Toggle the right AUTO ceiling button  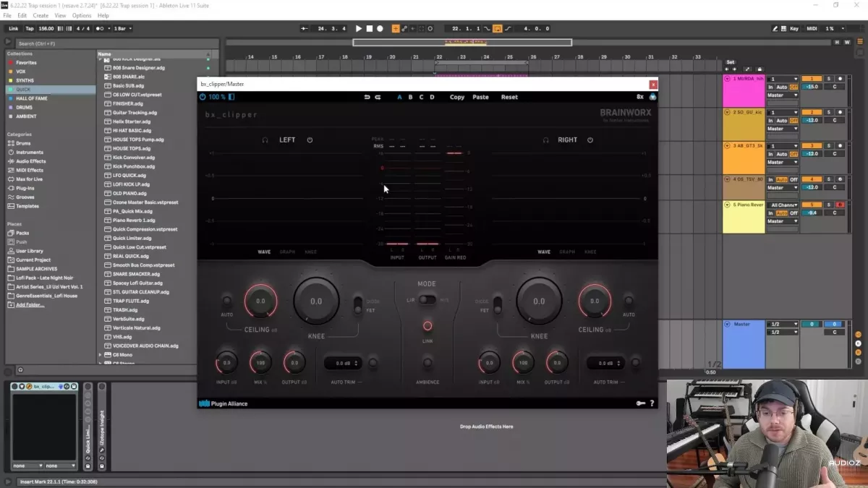629,301
